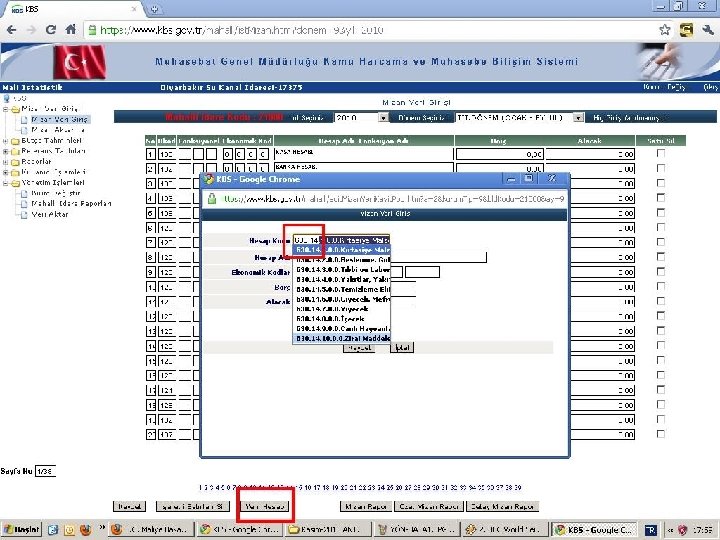Screen dimensions: 720x540
Task: Click the Borç field of Banka Hesabı row
Action: pos(500,169)
